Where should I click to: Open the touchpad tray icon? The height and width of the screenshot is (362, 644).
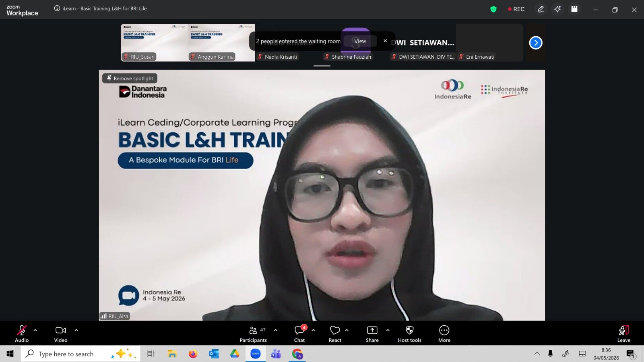tap(582, 354)
